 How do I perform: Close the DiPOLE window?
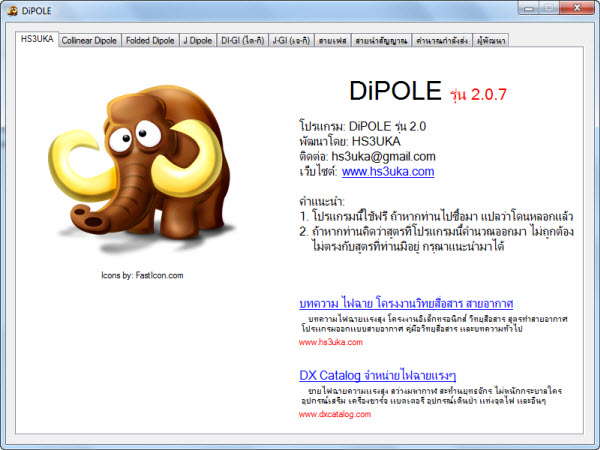coord(577,8)
